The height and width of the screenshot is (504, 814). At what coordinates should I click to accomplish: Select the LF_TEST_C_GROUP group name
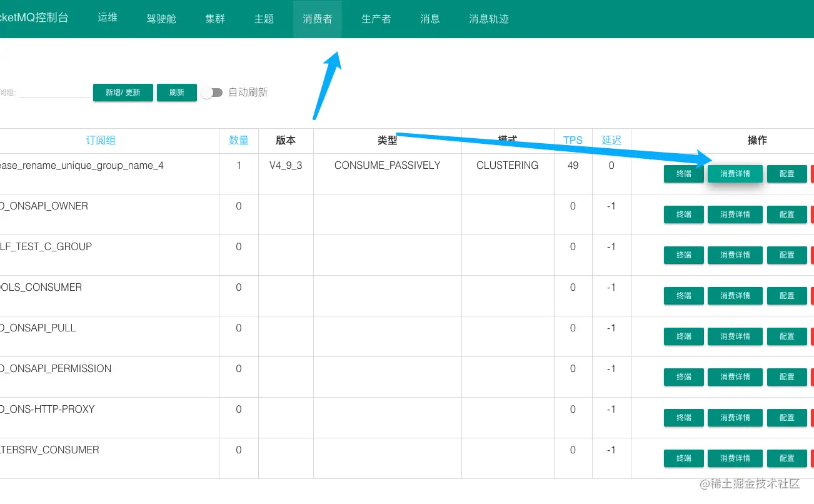click(46, 247)
